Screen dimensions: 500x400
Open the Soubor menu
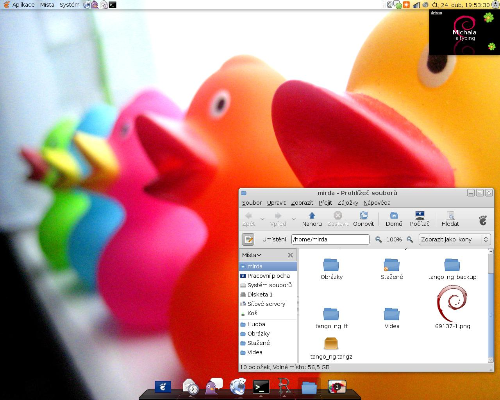252,203
